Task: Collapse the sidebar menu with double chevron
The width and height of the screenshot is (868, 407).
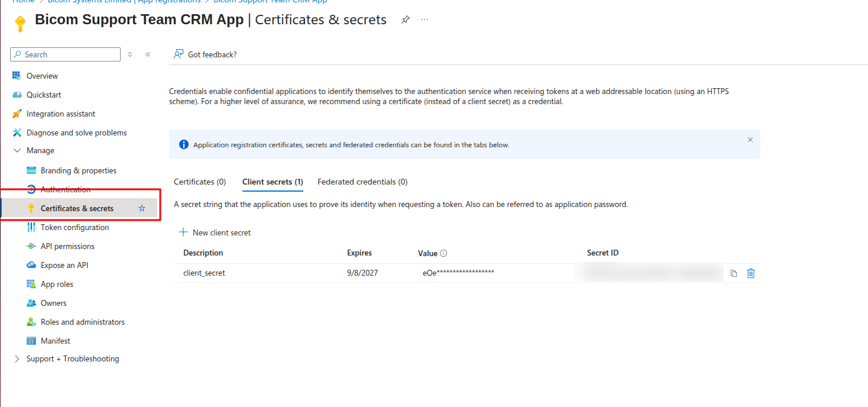Action: (x=148, y=54)
